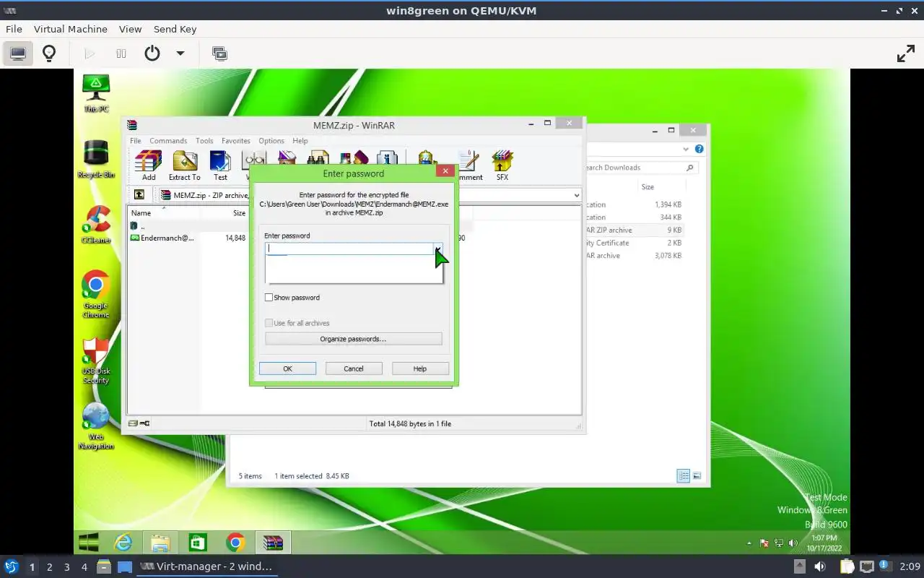Click the Test archive toolbar icon
This screenshot has height=578, width=924.
[x=220, y=165]
